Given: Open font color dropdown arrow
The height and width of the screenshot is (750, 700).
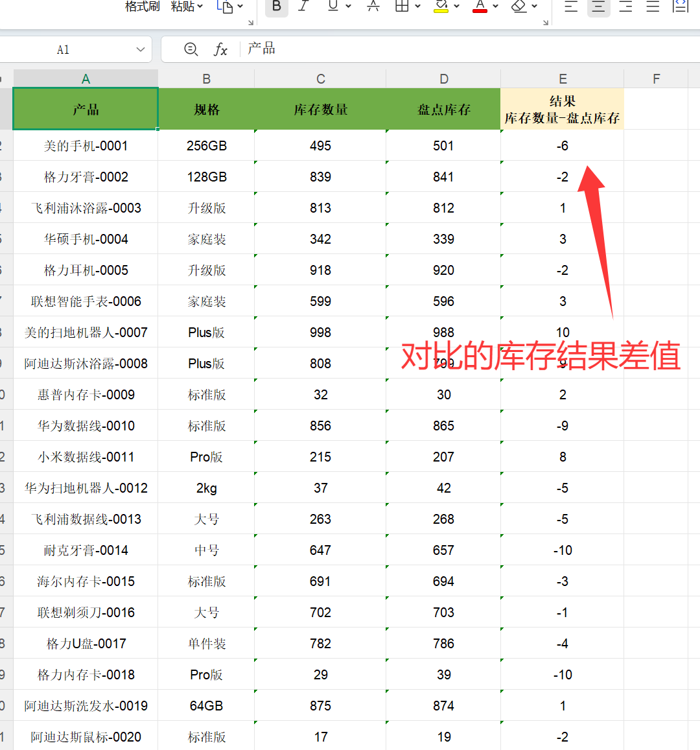Looking at the screenshot, I should tap(496, 6).
